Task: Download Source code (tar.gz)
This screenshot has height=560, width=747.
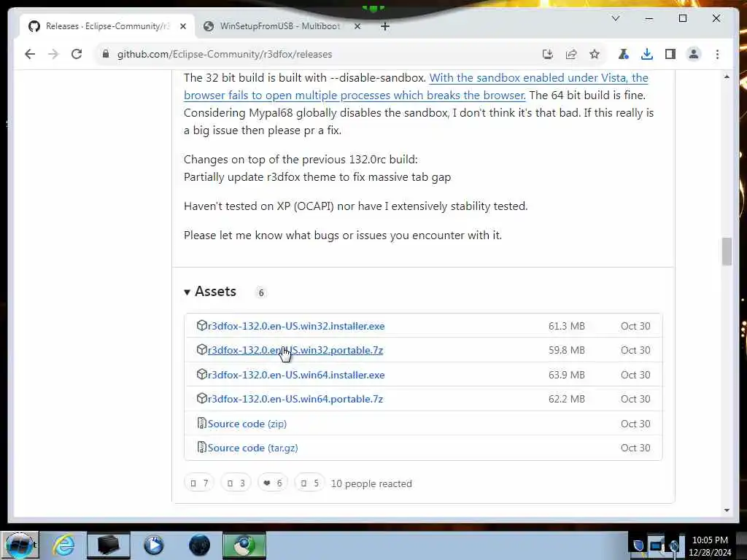Action: pos(253,448)
